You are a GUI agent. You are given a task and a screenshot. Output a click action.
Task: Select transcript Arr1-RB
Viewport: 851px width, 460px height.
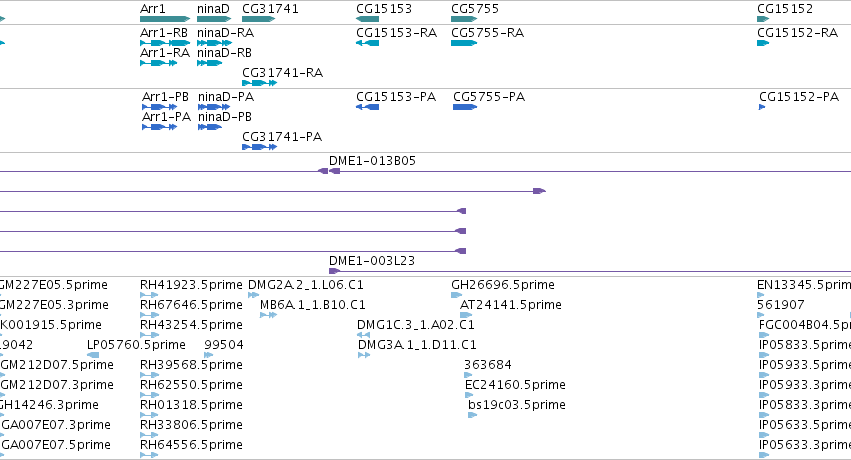164,33
